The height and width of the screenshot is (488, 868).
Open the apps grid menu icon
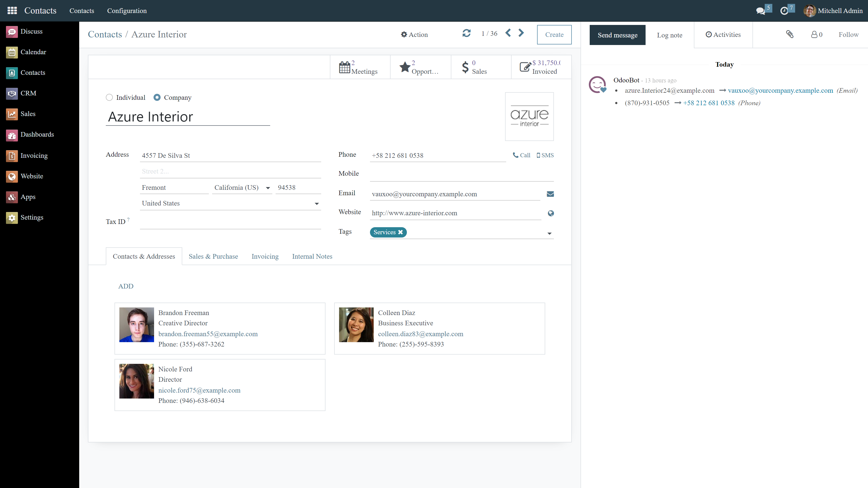point(12,11)
